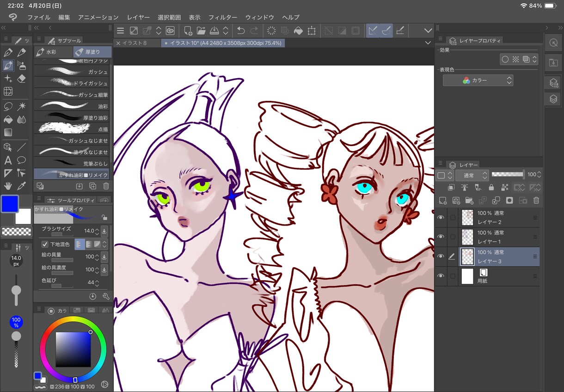Click the blue main color swatch
Image resolution: width=564 pixels, height=392 pixels.
(x=10, y=204)
